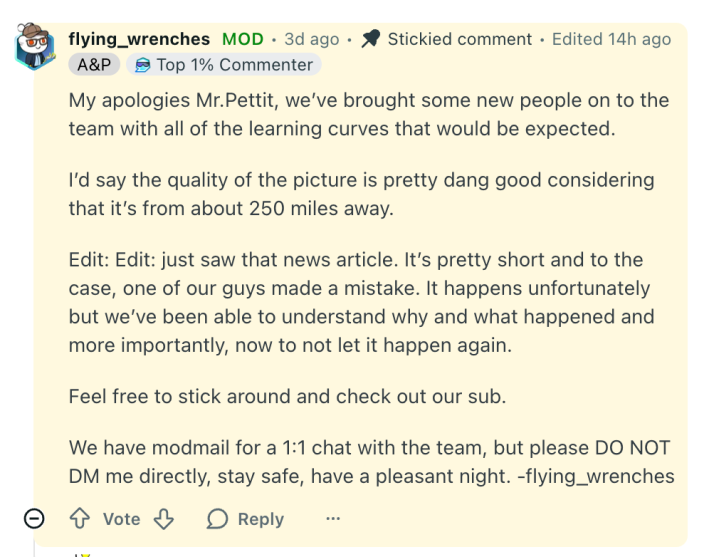The width and height of the screenshot is (709, 557).
Task: Click the Top 1% Commenter text
Action: (234, 65)
